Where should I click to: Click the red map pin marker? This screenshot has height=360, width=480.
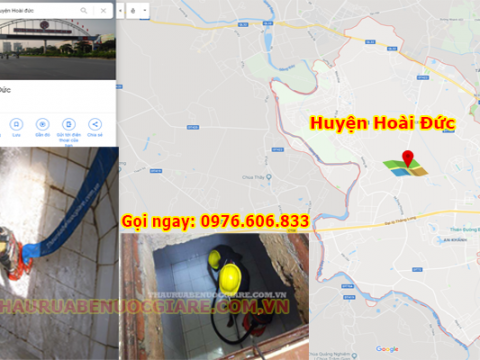(x=408, y=158)
